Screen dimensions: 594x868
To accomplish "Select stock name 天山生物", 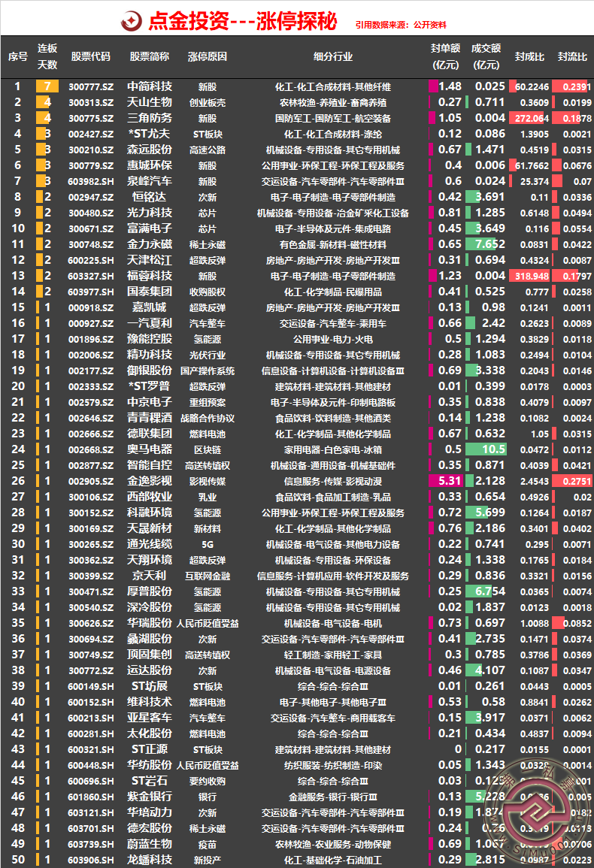I will 150,102.
